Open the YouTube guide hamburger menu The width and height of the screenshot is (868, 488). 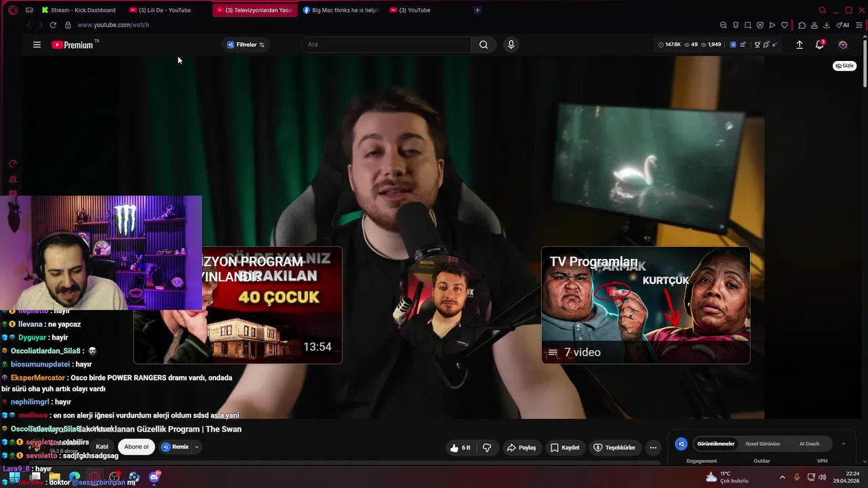37,45
